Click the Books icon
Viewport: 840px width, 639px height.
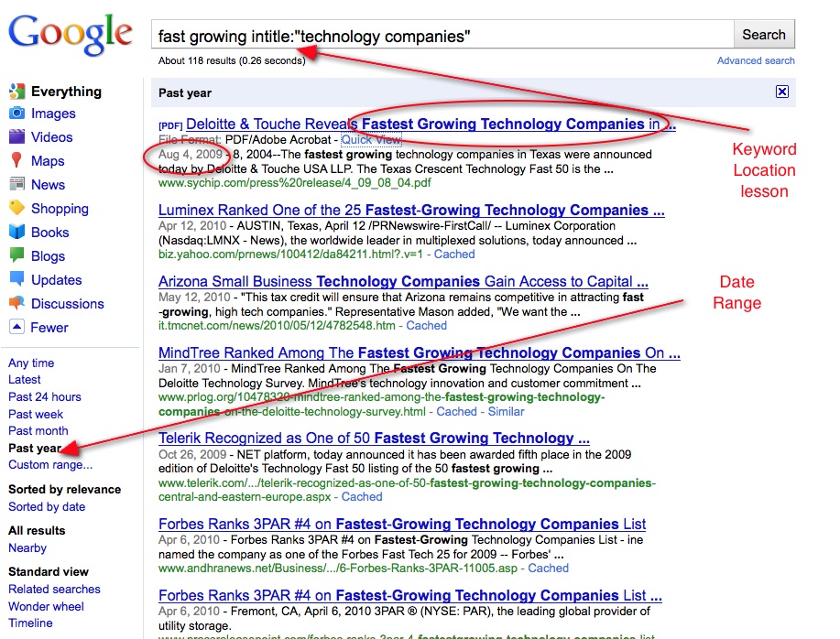coord(16,232)
